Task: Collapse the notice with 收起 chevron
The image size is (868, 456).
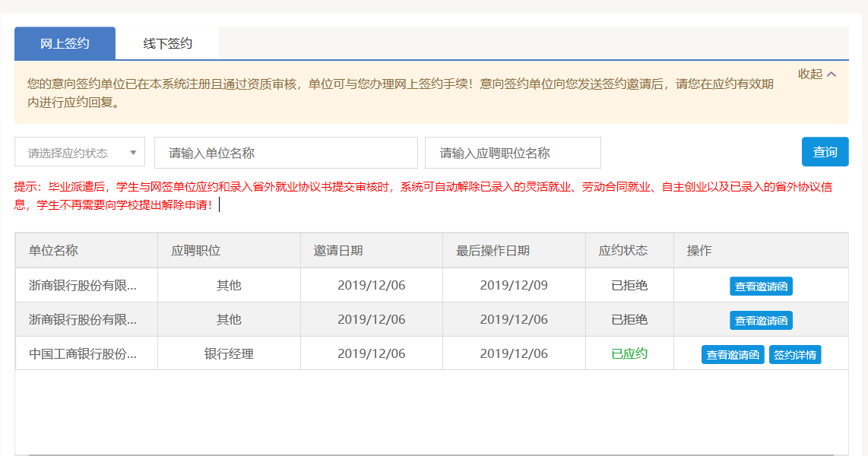Action: 817,74
